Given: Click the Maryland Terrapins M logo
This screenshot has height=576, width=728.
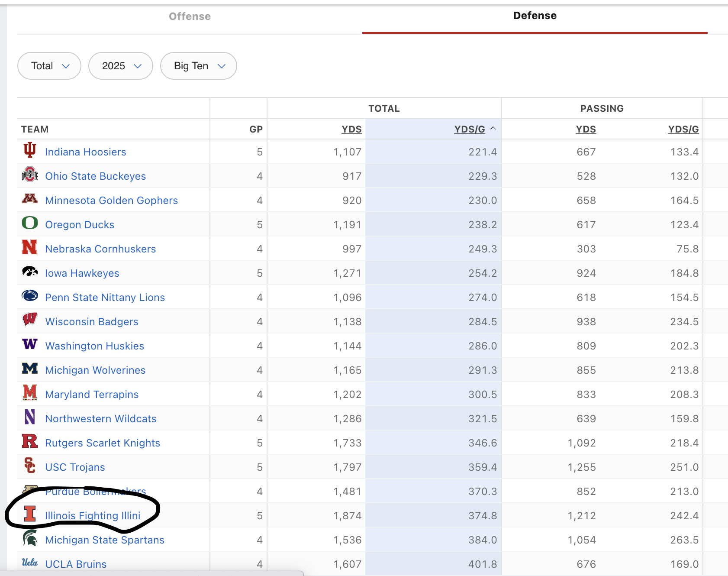Looking at the screenshot, I should [29, 392].
